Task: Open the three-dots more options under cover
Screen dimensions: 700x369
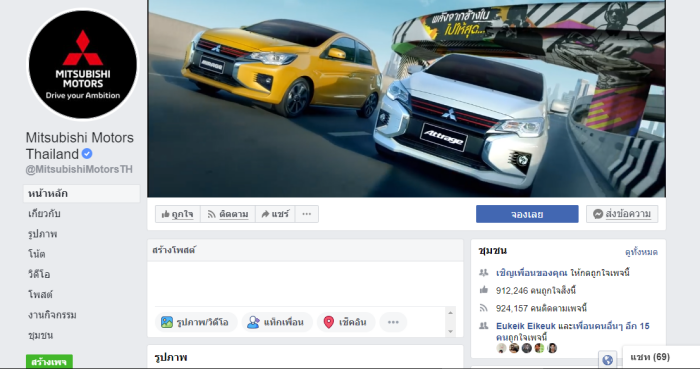Action: [x=307, y=214]
